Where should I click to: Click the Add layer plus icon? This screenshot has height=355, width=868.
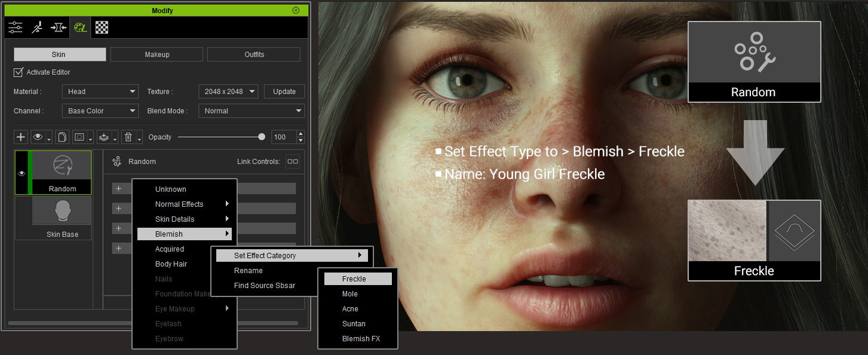point(21,137)
